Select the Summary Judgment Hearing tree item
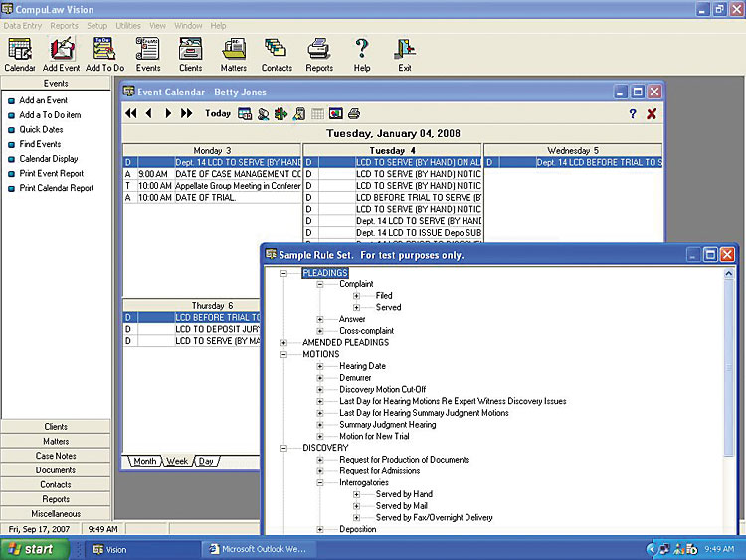The width and height of the screenshot is (746, 560). tap(387, 425)
